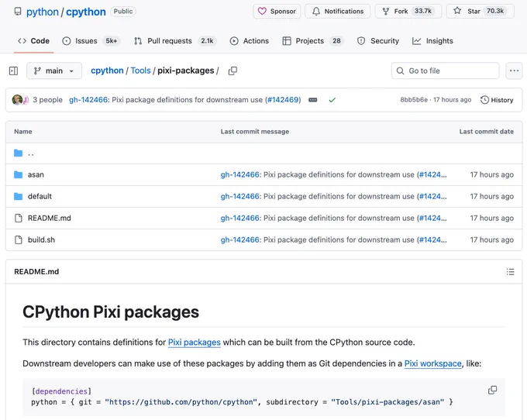The height and width of the screenshot is (420, 527).
Task: Open the three-dot more options menu
Action: [515, 71]
